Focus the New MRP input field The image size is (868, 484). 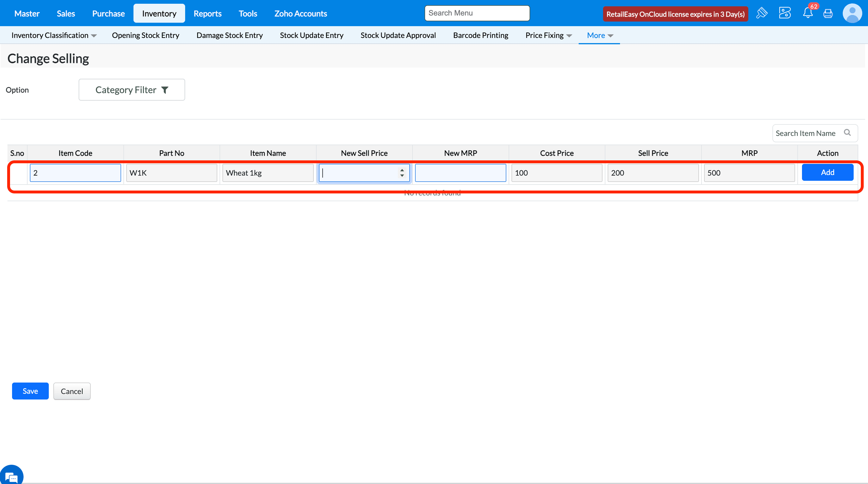point(460,173)
